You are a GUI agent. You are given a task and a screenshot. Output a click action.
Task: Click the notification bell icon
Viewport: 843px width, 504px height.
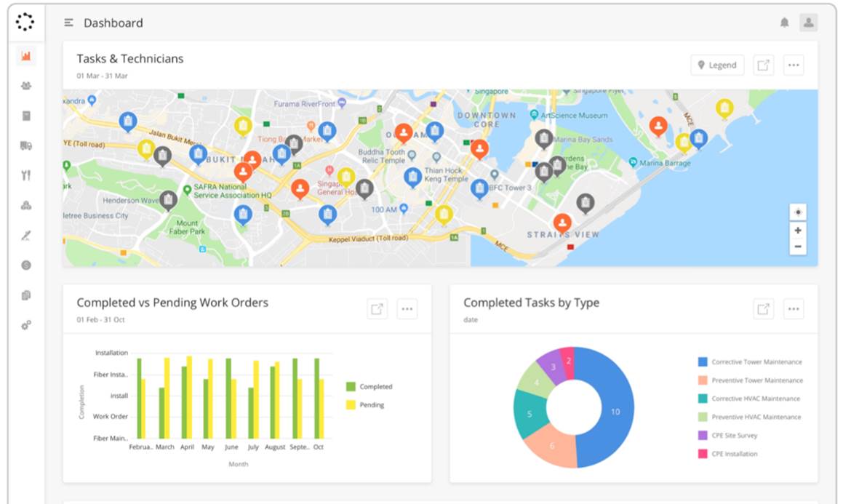tap(784, 23)
